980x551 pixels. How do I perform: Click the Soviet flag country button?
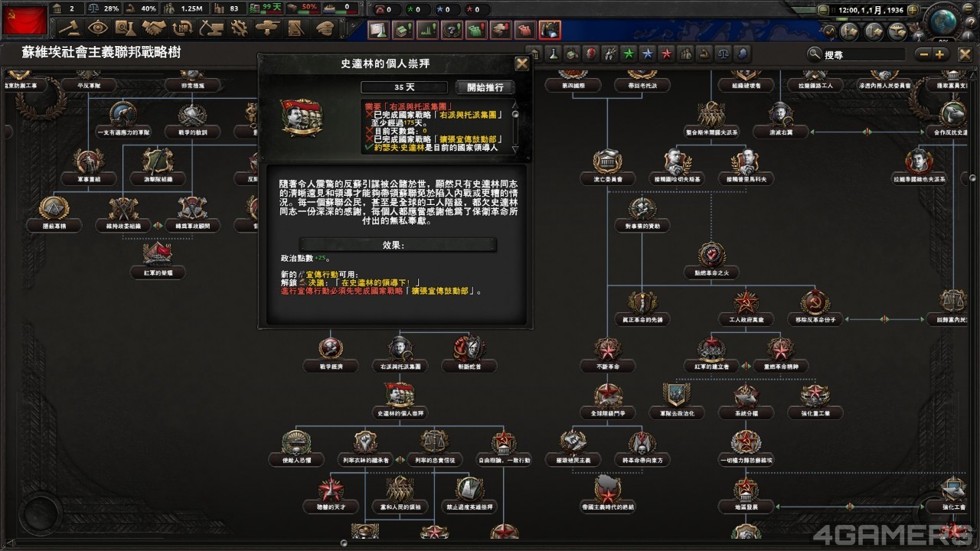point(24,19)
